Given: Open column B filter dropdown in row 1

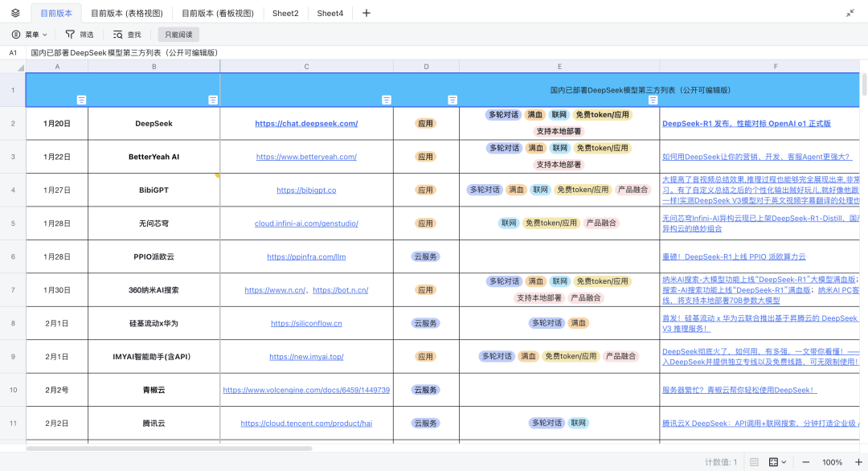Looking at the screenshot, I should 212,100.
